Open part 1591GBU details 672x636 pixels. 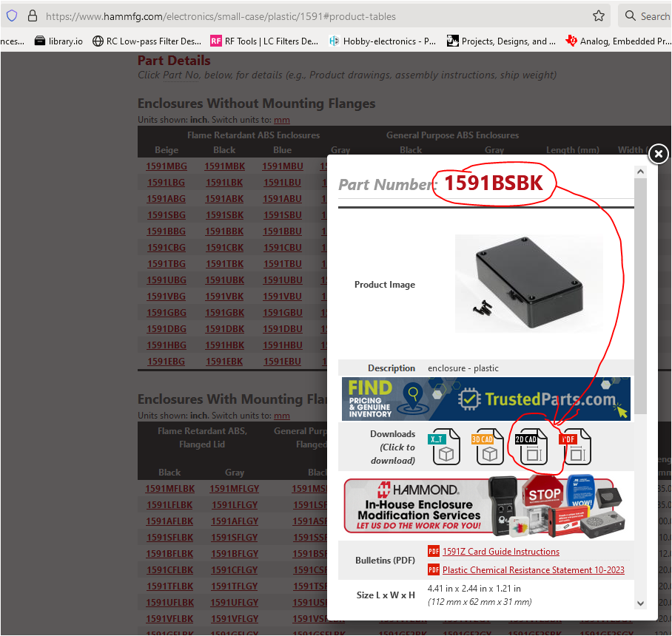point(283,313)
